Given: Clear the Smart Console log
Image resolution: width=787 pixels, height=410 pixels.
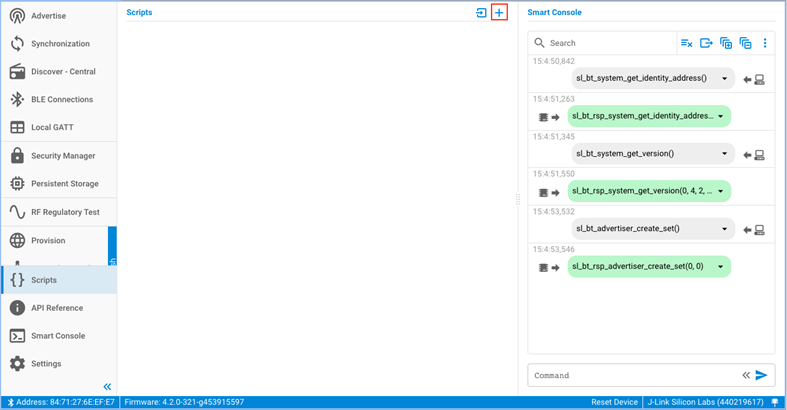Looking at the screenshot, I should [686, 43].
